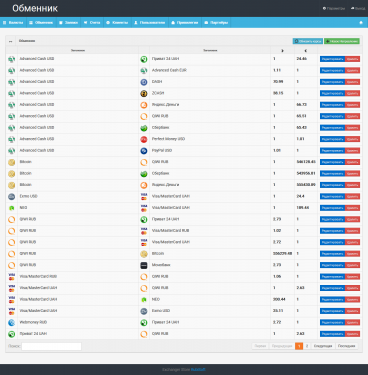Click the green Новое направление button

pyautogui.click(x=342, y=41)
